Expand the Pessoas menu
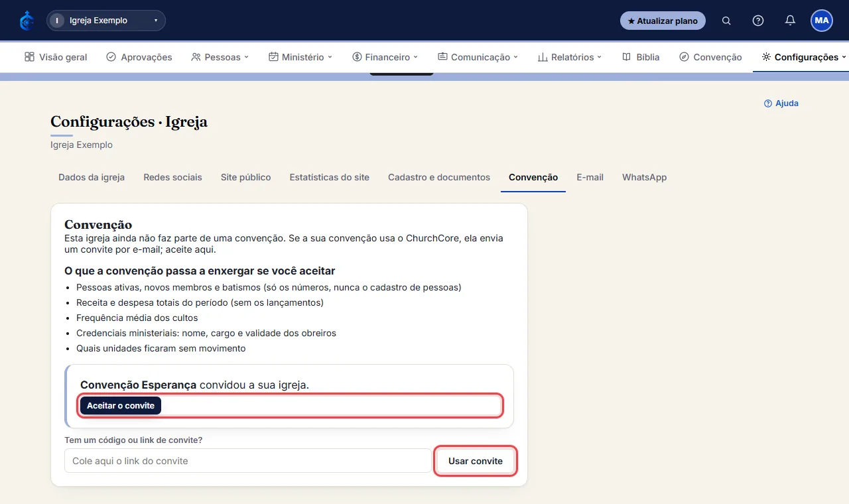 220,57
